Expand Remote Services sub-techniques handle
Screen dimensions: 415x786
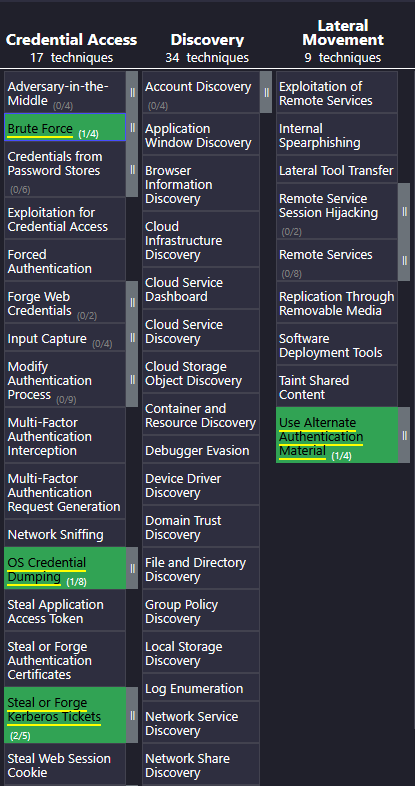point(404,260)
